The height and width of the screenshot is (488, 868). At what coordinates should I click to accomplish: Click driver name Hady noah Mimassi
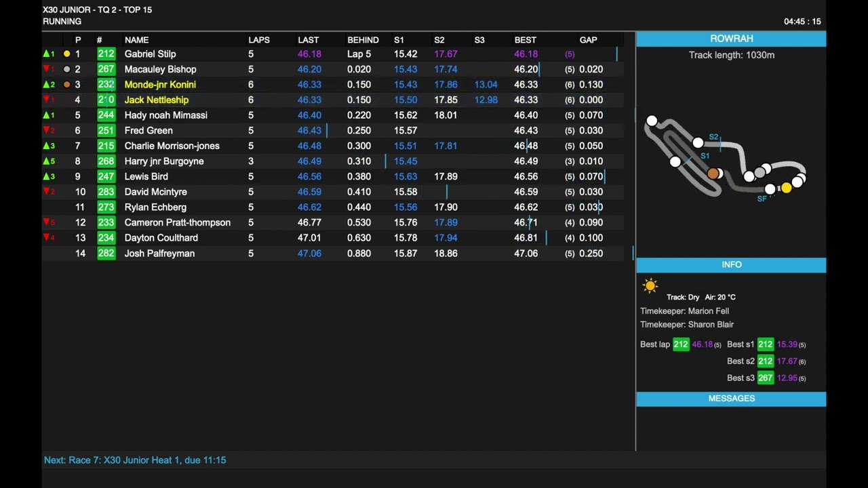click(x=165, y=115)
